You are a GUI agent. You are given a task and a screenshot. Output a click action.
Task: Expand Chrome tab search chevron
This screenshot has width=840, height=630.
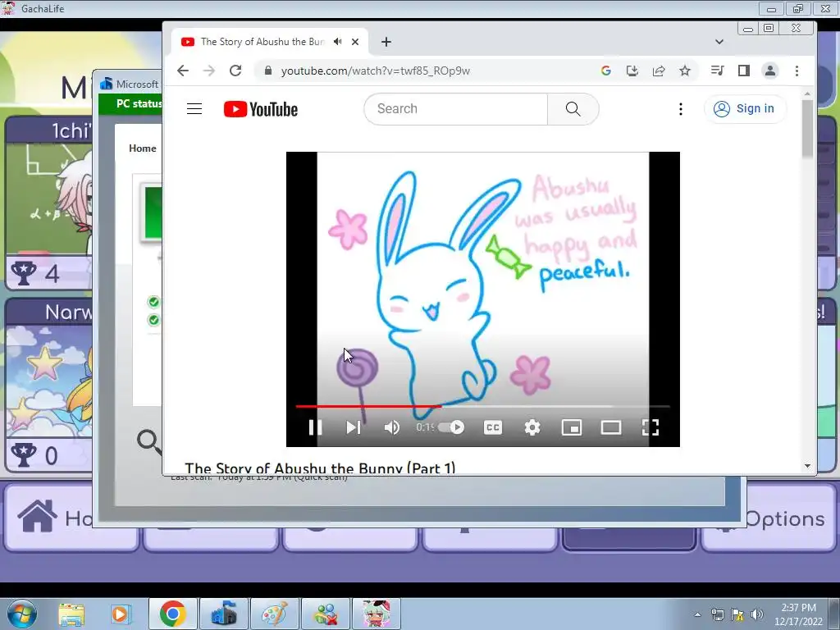(x=719, y=41)
